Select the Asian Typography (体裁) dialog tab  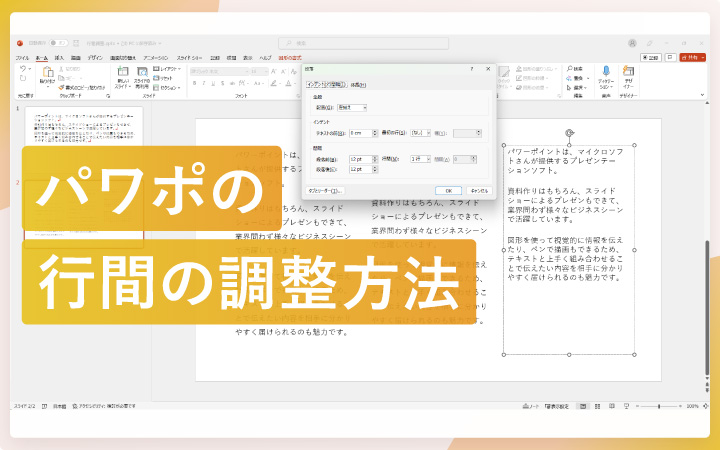pyautogui.click(x=358, y=85)
